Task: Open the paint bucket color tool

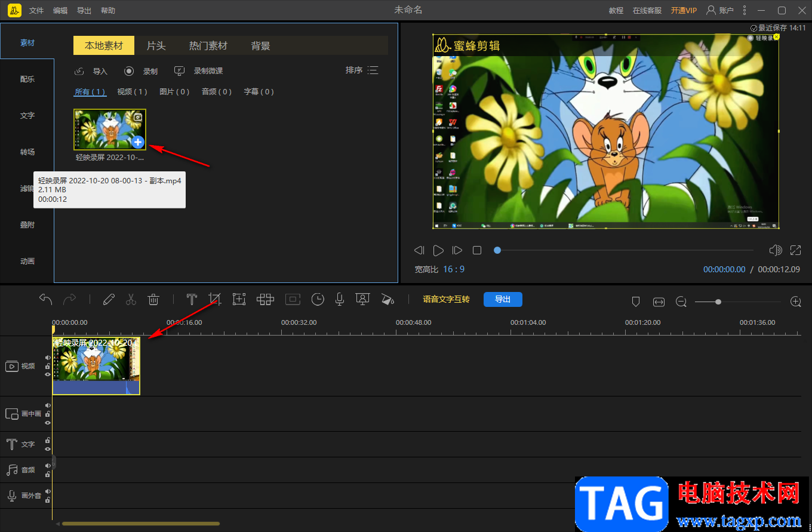Action: (x=387, y=299)
